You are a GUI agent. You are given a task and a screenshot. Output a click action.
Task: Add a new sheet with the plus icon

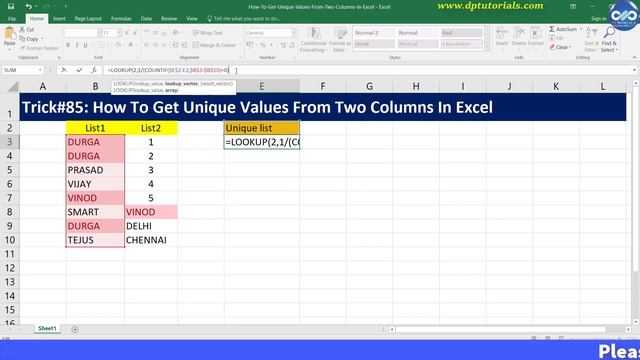[x=75, y=329]
